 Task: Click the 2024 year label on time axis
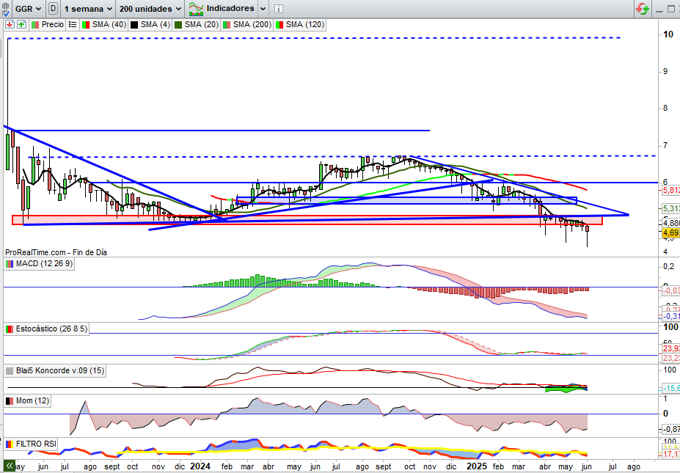coord(200,466)
